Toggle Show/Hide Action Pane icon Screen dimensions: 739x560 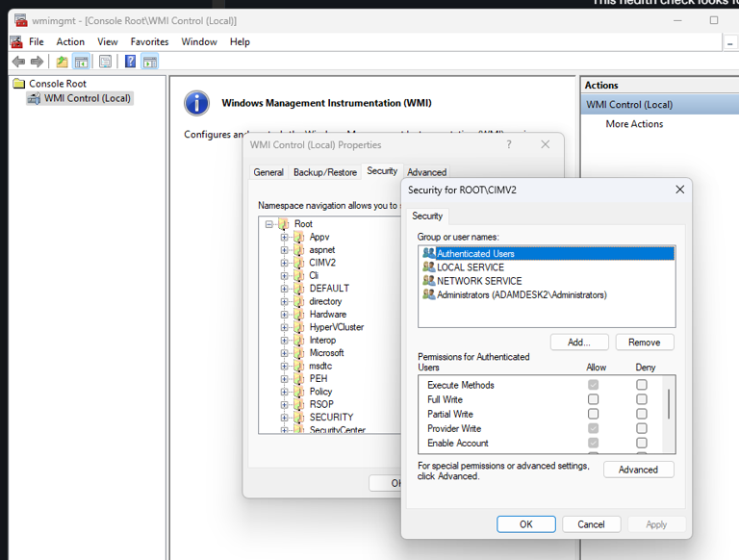coord(150,62)
